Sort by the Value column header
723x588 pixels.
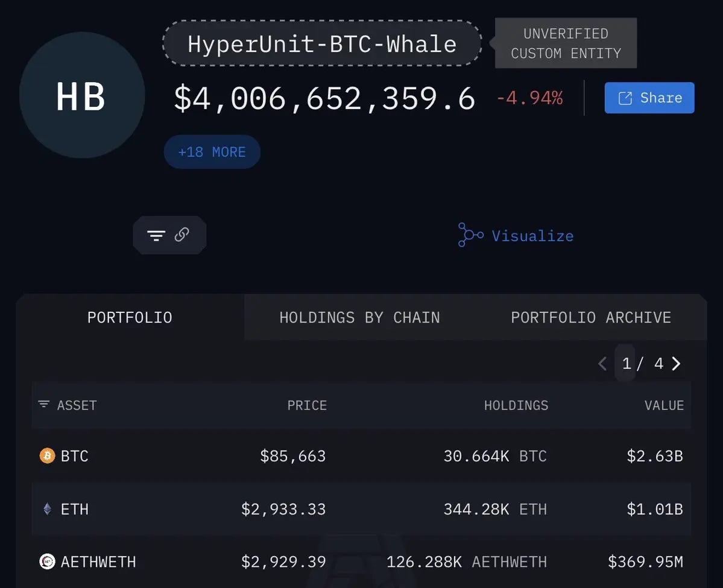(x=664, y=405)
